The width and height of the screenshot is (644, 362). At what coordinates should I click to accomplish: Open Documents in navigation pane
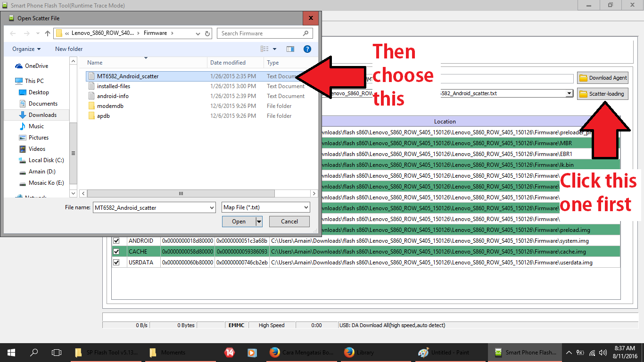coord(43,104)
